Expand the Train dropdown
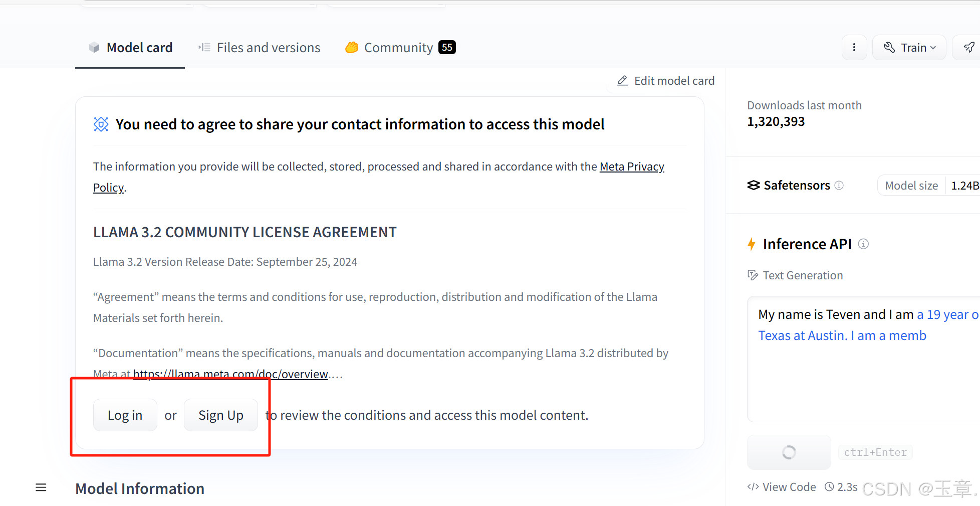This screenshot has height=506, width=980. [909, 48]
